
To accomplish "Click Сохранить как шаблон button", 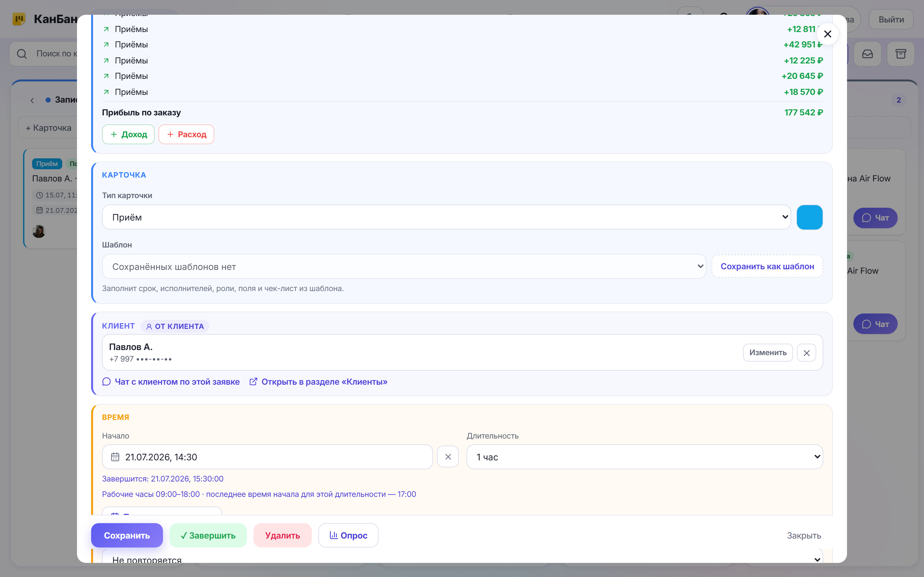I will click(x=767, y=266).
